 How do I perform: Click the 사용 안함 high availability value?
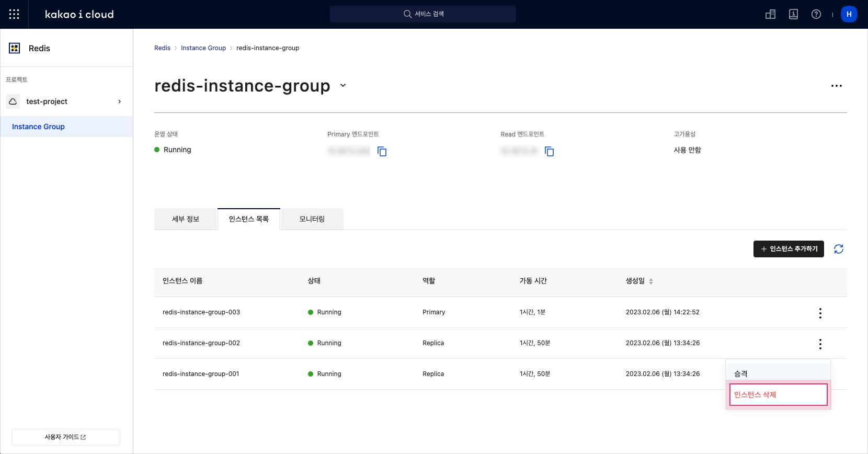pyautogui.click(x=688, y=150)
